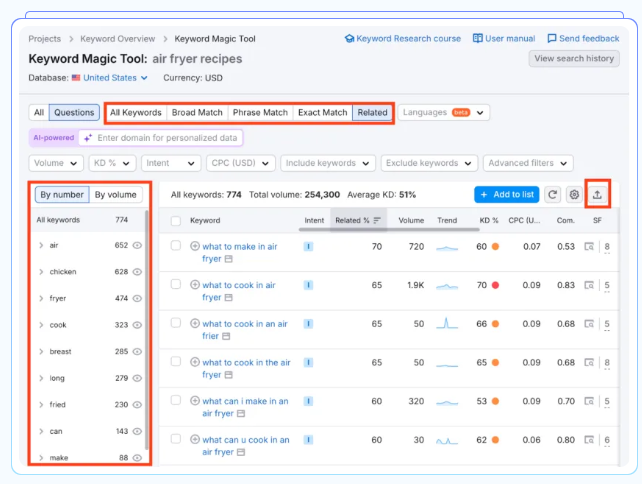Click SERP snapshot icon after 'what to cook in the air fryer'

[228, 375]
